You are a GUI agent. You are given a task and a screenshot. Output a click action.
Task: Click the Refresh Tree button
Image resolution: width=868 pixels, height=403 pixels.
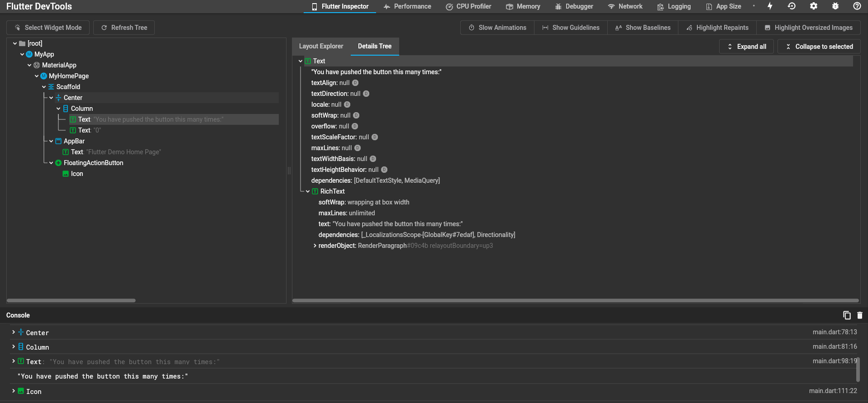point(124,28)
